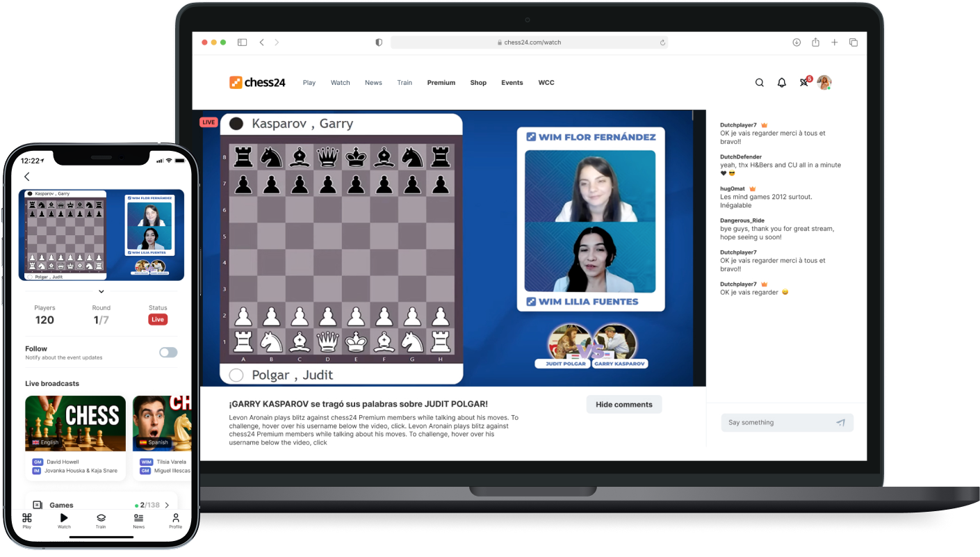Open the Safari downloads icon
This screenshot has width=980, height=557.
point(797,42)
